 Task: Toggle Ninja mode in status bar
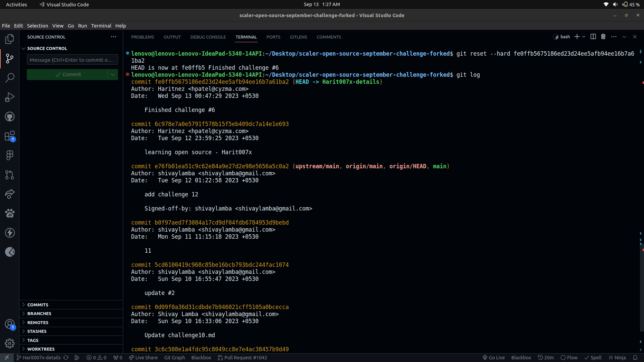pyautogui.click(x=617, y=358)
